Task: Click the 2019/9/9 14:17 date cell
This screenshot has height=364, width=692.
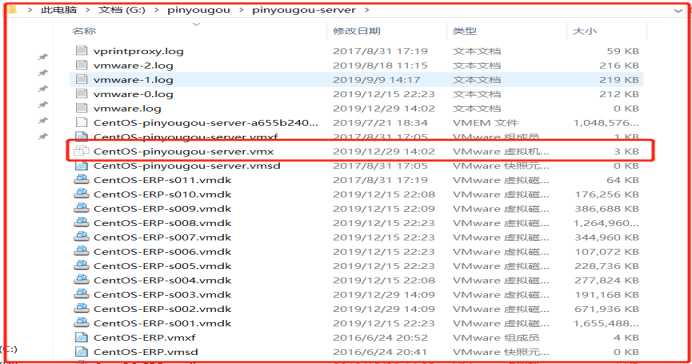Action: point(376,80)
